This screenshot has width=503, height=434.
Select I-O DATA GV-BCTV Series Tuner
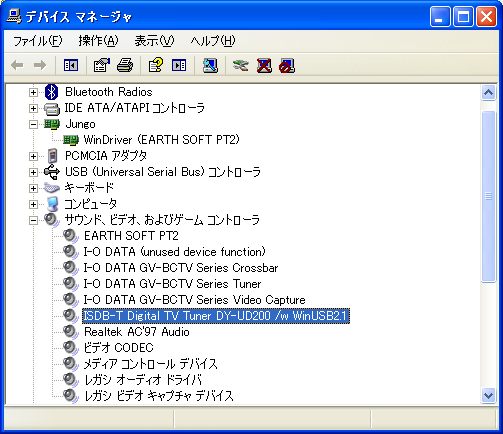click(172, 284)
